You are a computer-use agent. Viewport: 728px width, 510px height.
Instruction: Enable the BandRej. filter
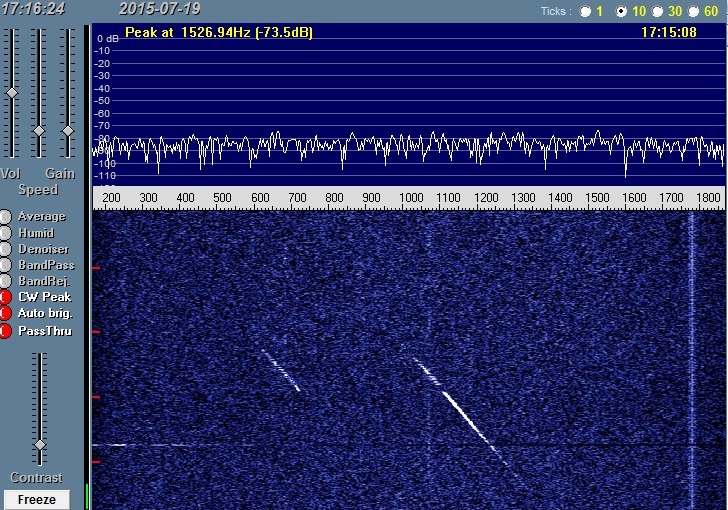[6, 281]
